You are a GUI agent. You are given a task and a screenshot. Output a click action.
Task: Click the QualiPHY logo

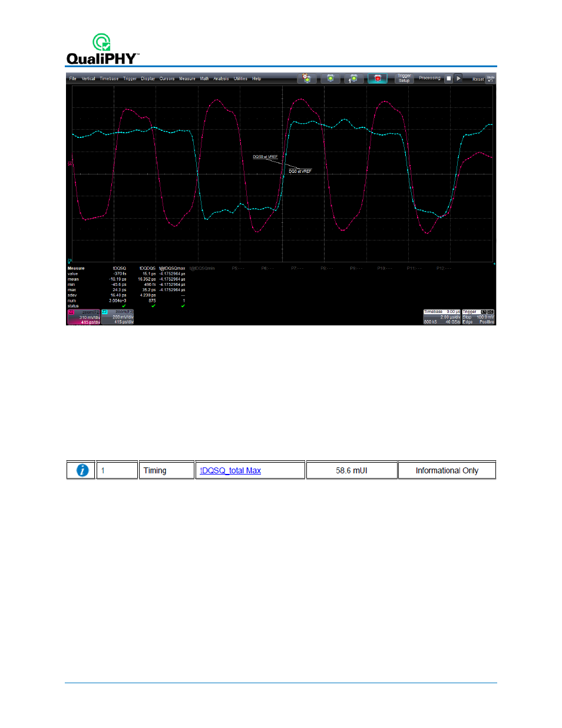103,49
